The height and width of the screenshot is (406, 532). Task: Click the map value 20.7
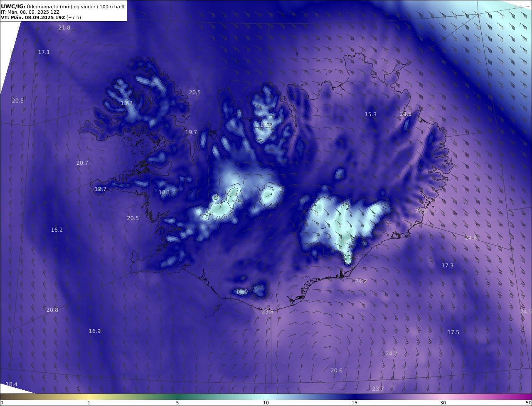point(82,163)
